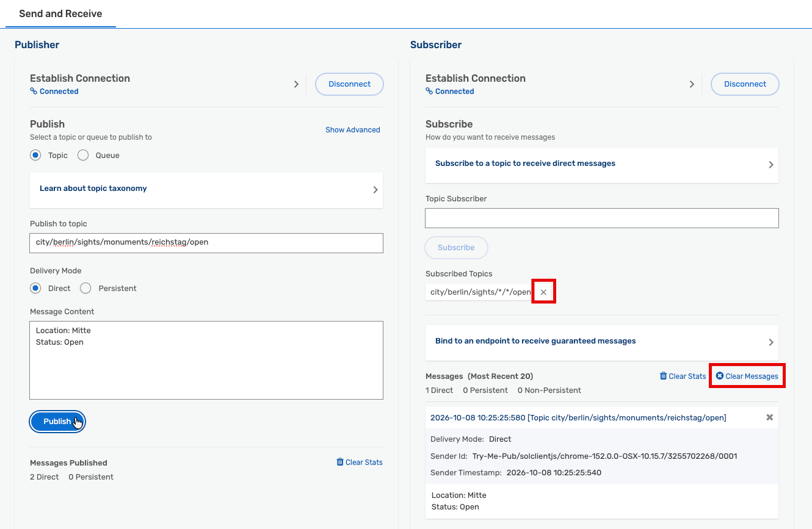The height and width of the screenshot is (529, 812).
Task: Open the Send and Receive tab
Action: point(60,13)
